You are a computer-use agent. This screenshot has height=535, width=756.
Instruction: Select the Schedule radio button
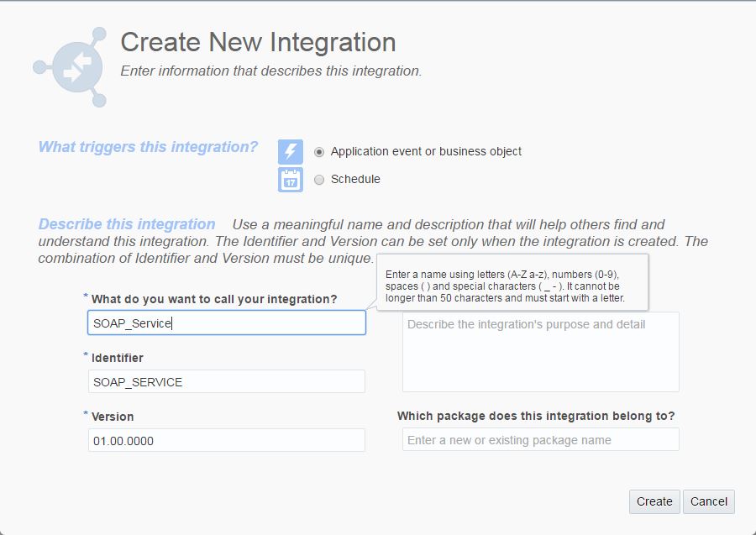click(319, 180)
